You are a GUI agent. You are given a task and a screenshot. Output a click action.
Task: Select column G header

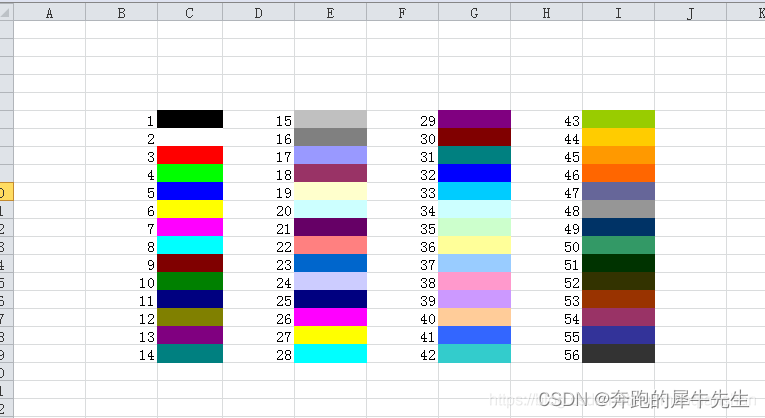[x=474, y=13]
